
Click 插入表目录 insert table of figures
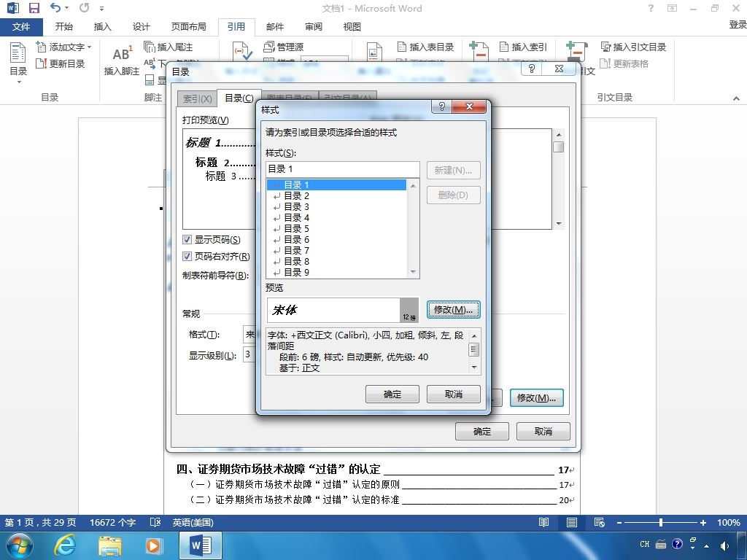pyautogui.click(x=425, y=47)
